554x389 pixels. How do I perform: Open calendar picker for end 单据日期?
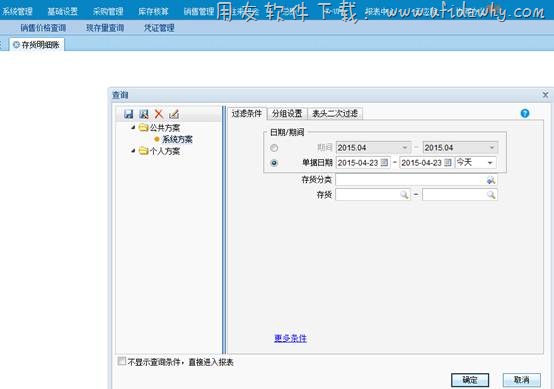(448, 163)
